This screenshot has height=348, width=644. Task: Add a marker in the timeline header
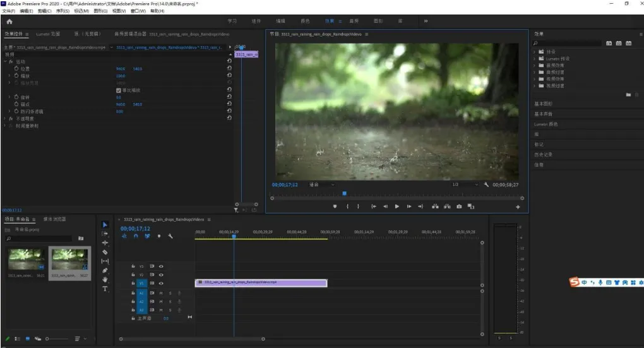159,236
